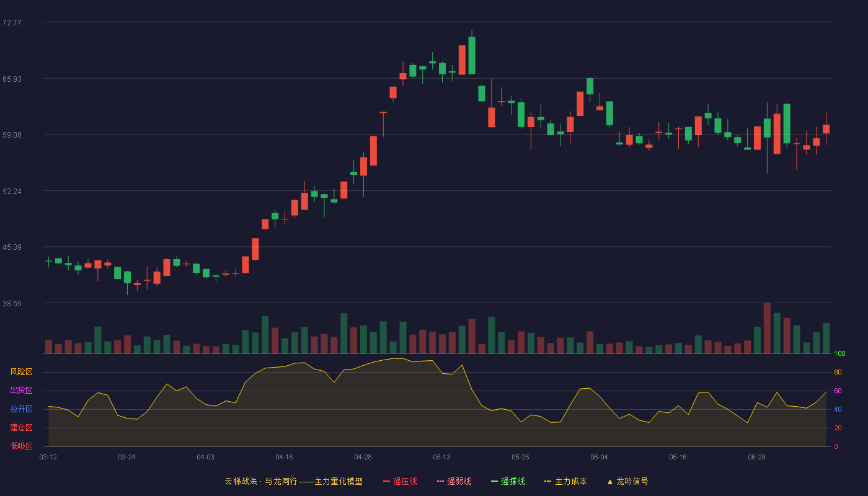Viewport: 868px width, 496px height.
Task: Click the magenta 60 indicator scale value
Action: pos(838,391)
